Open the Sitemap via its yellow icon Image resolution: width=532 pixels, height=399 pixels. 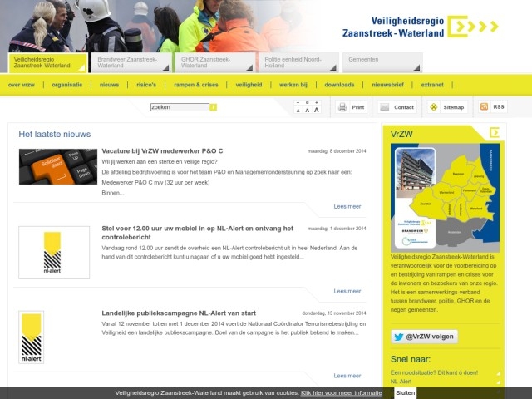click(433, 107)
